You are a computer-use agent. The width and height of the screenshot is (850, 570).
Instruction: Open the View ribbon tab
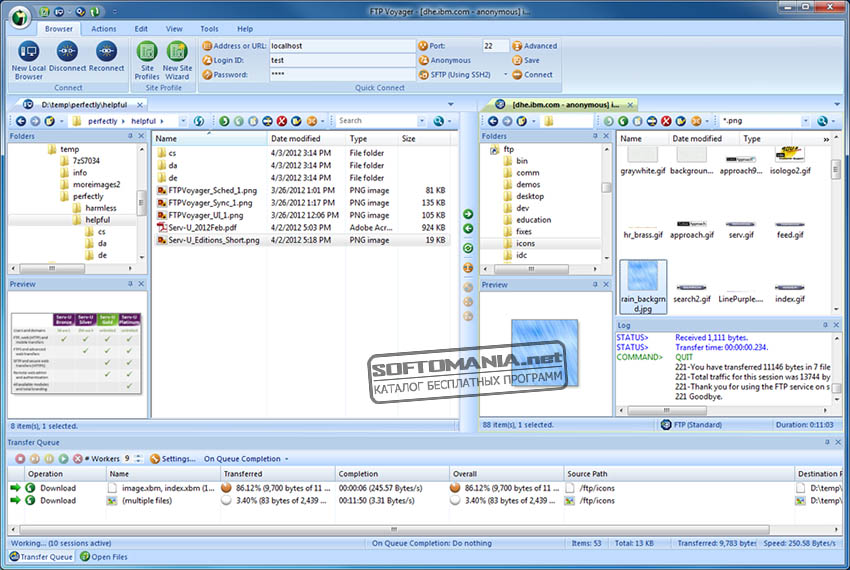[x=174, y=29]
